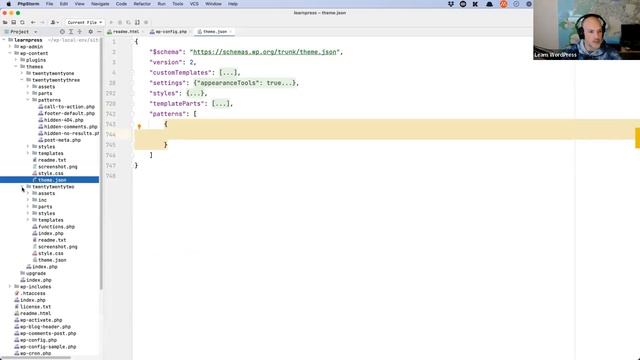Hide the Project panel with minus icon

(99, 31)
